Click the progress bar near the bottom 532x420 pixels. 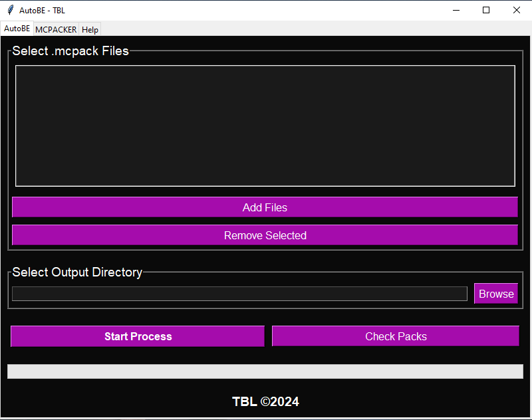(265, 371)
